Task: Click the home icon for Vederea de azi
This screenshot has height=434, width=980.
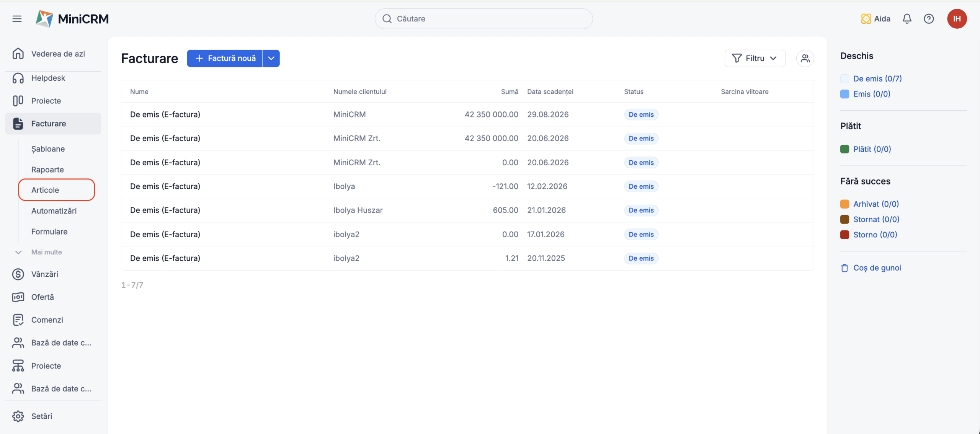Action: pyautogui.click(x=18, y=54)
